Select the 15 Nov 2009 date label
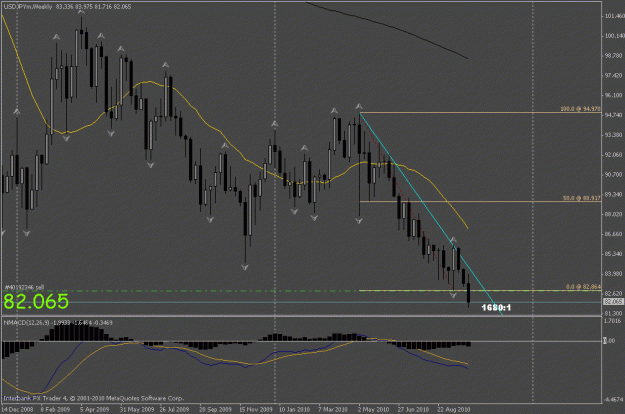This screenshot has height=414, width=625. click(x=256, y=409)
